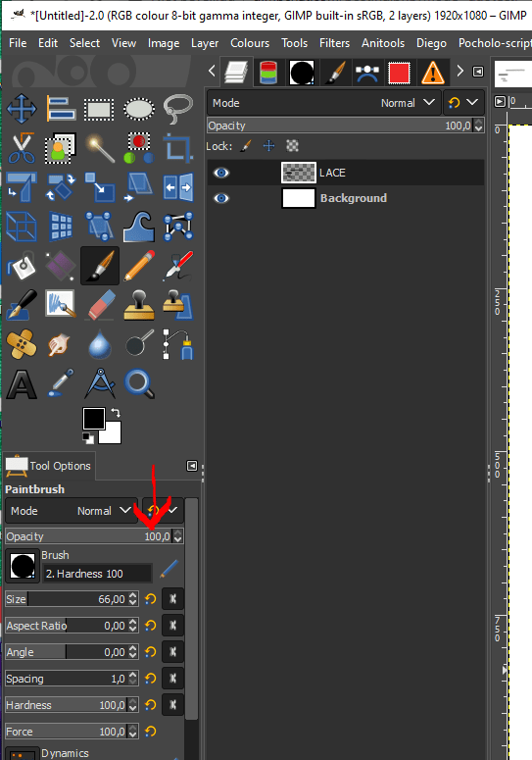This screenshot has height=760, width=532.
Task: Select the Bucket Fill tool
Action: pos(22,266)
